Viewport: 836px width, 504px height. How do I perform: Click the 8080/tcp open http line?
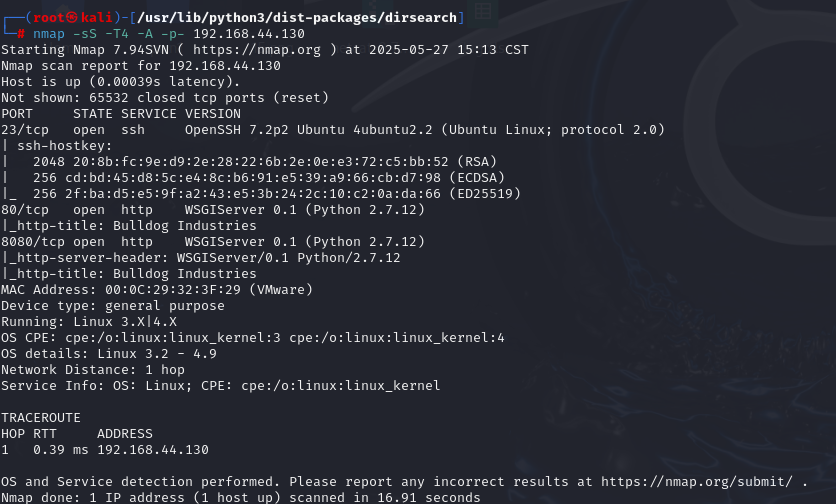click(213, 242)
